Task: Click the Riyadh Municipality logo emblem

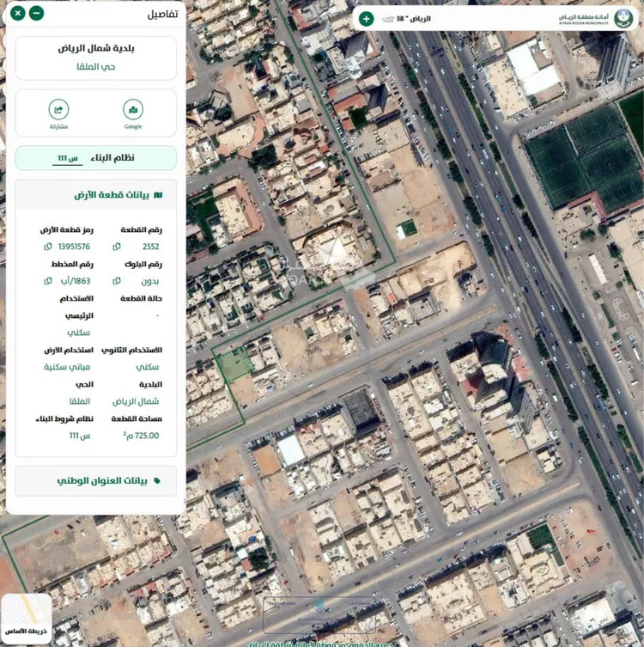Action: [623, 19]
